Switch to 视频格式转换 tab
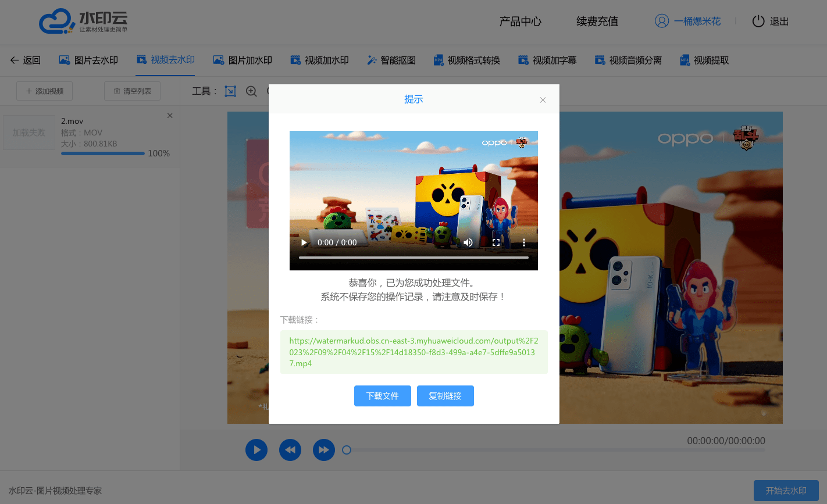This screenshot has width=827, height=504. coord(467,60)
